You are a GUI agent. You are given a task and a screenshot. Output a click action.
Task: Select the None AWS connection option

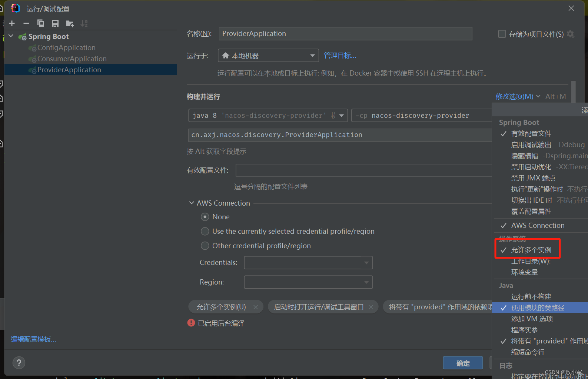205,217
